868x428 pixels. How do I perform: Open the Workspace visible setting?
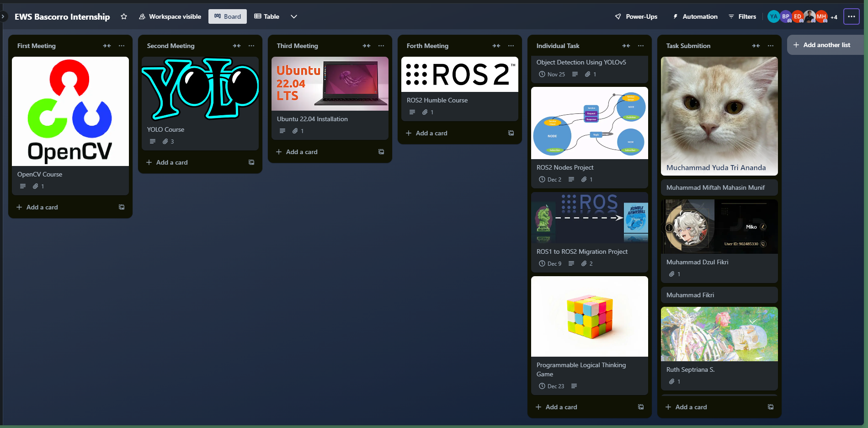point(170,16)
